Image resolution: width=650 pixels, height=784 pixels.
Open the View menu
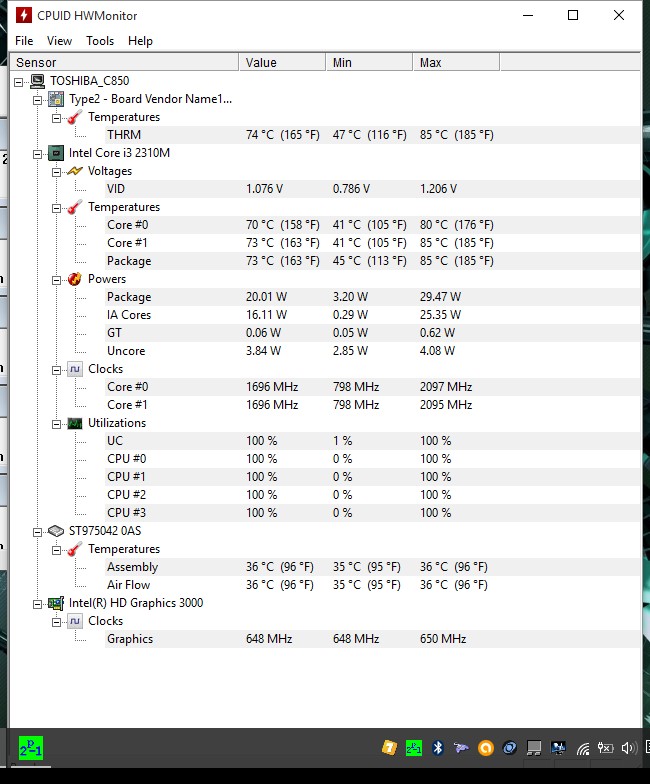coord(59,41)
